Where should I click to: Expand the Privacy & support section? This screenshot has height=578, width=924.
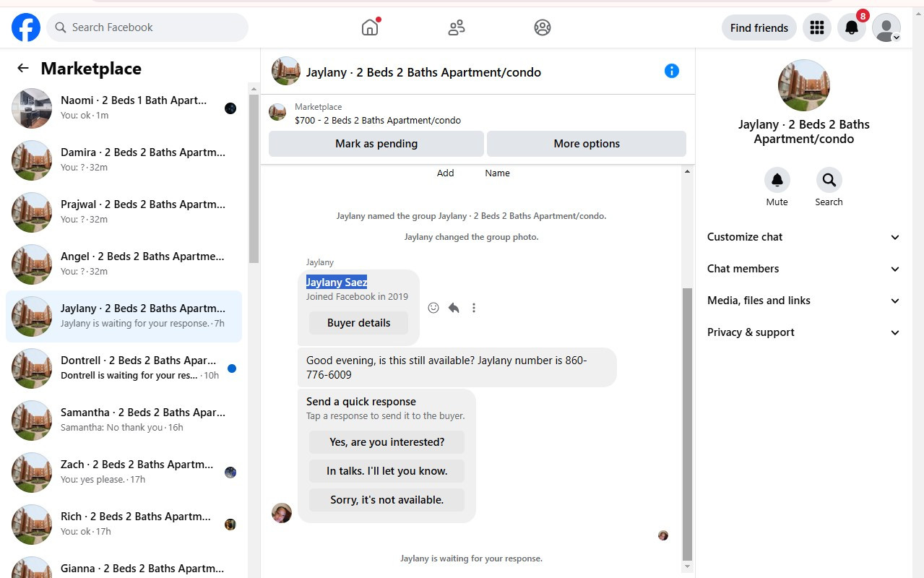click(x=804, y=332)
